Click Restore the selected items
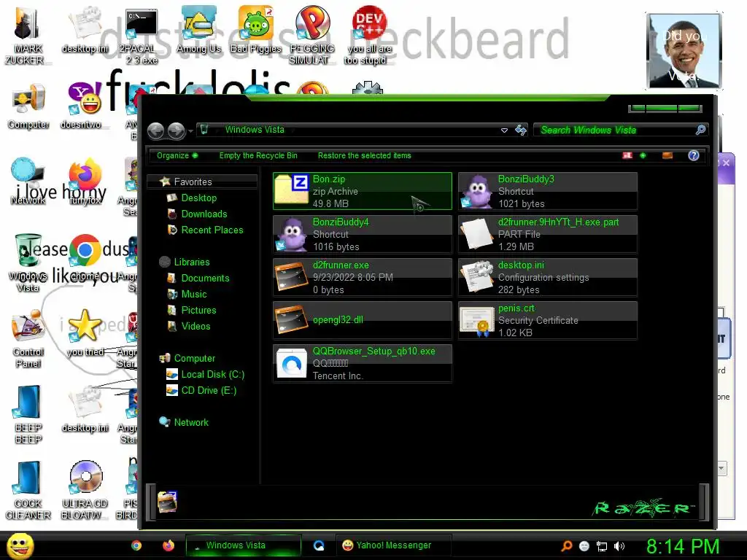Viewport: 747px width, 560px height. (x=365, y=155)
